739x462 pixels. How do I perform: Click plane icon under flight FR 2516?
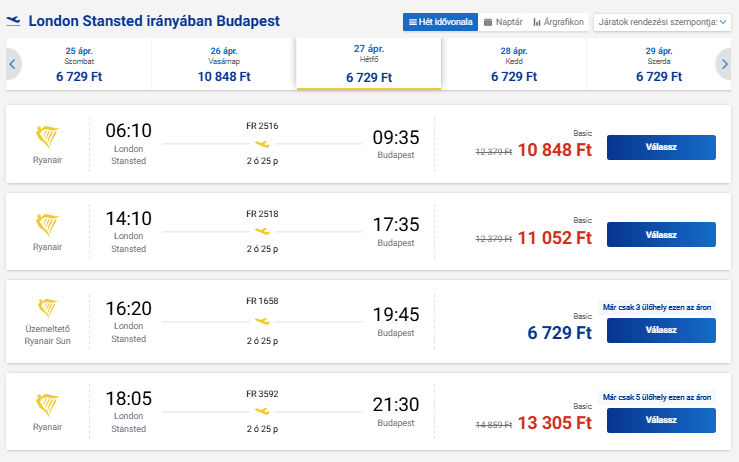coord(262,143)
